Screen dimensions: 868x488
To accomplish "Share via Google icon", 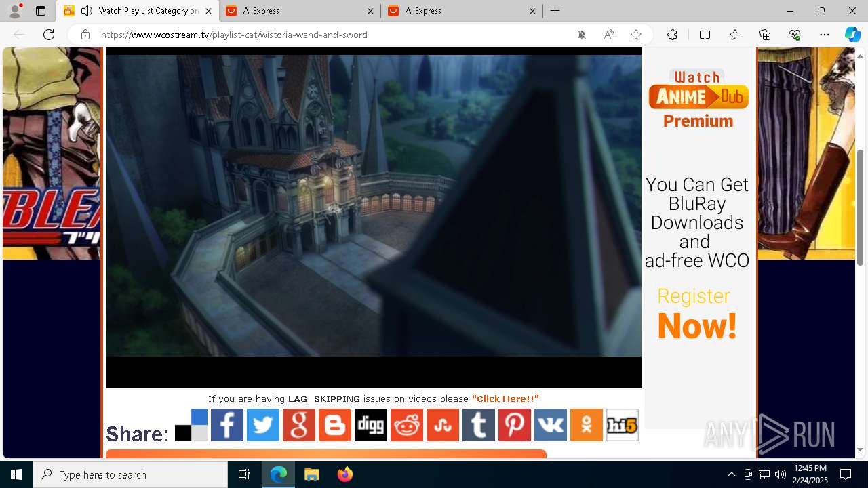I will [299, 425].
